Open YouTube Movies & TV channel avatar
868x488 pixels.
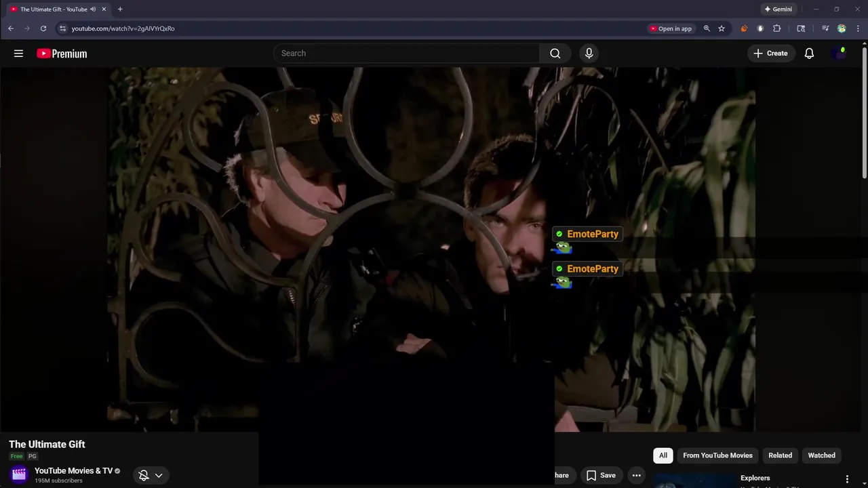point(19,474)
